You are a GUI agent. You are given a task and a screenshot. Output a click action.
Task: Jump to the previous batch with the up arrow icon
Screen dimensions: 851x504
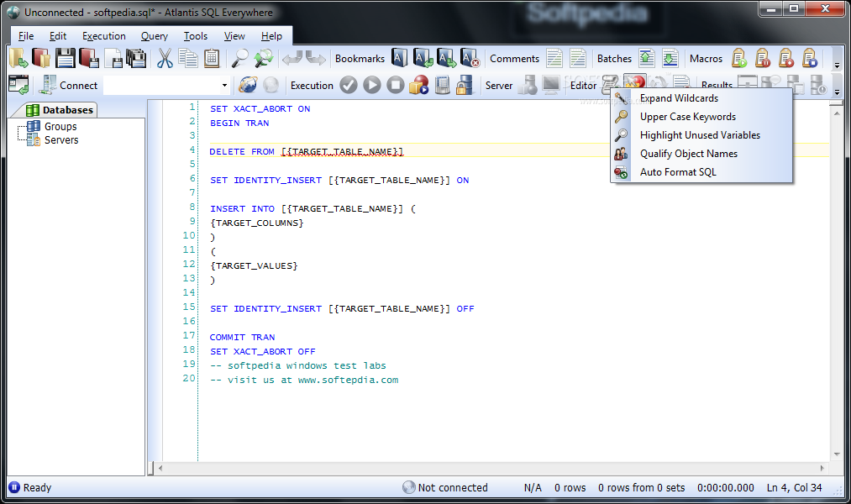(x=646, y=58)
